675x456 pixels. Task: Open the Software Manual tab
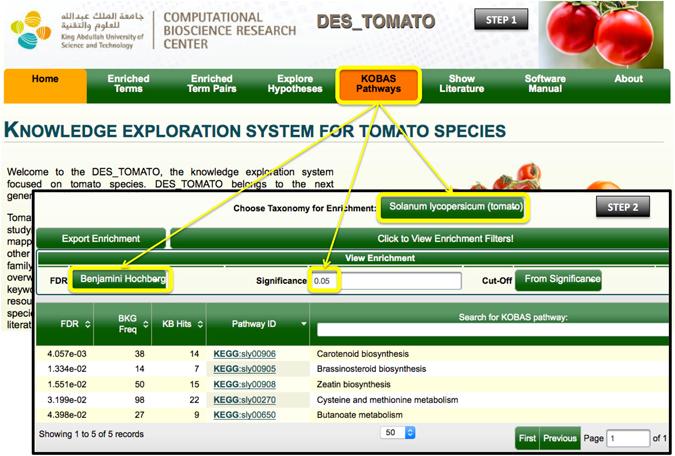tap(545, 84)
